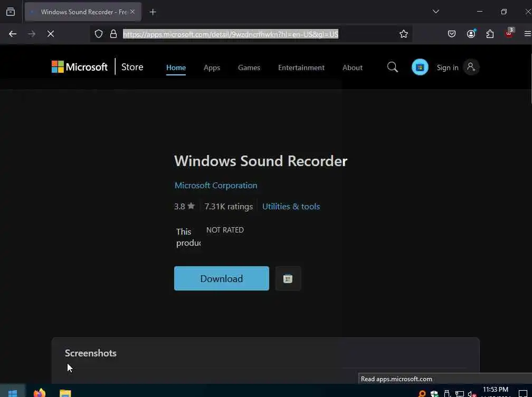This screenshot has width=532, height=397.
Task: Open Utilities & tools category link
Action: click(x=291, y=207)
